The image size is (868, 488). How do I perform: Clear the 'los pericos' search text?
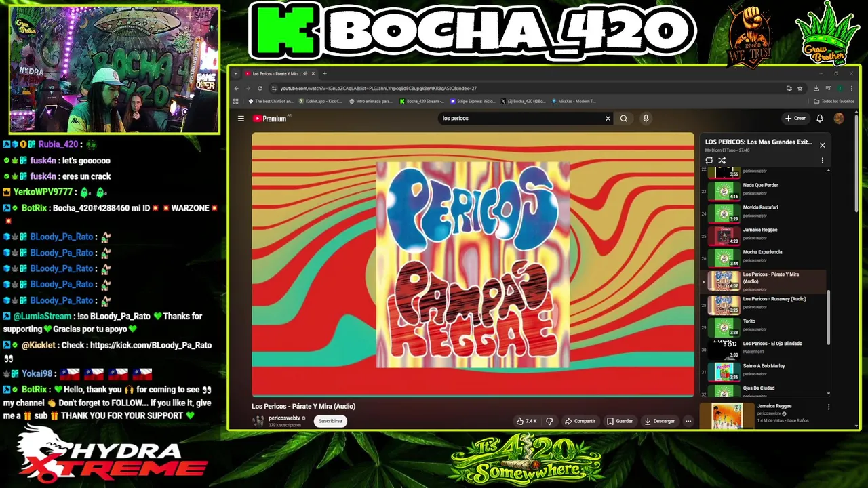[608, 119]
